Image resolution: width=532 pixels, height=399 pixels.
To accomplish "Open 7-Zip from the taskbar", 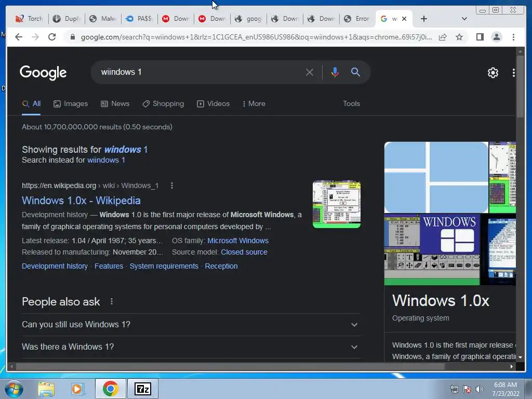I will [143, 389].
